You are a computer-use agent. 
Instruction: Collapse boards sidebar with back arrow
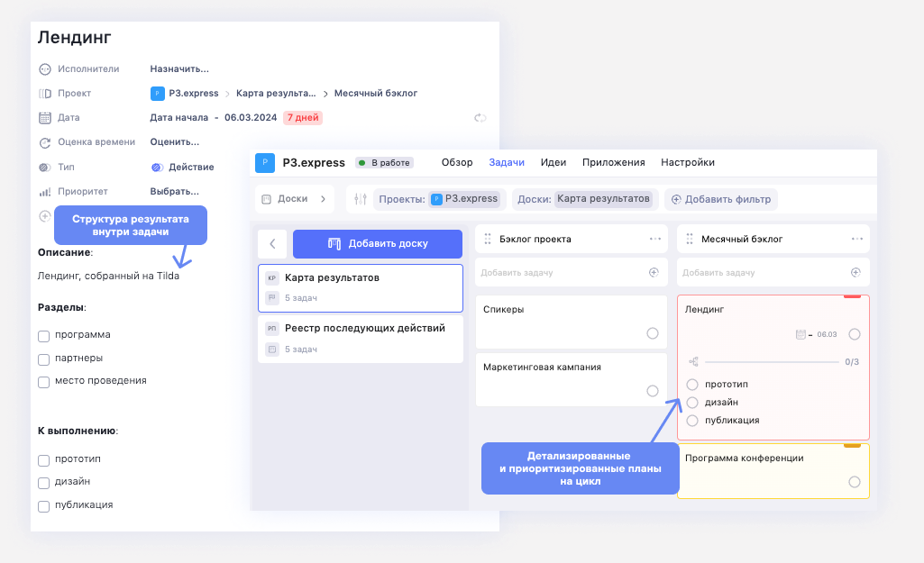tap(272, 243)
